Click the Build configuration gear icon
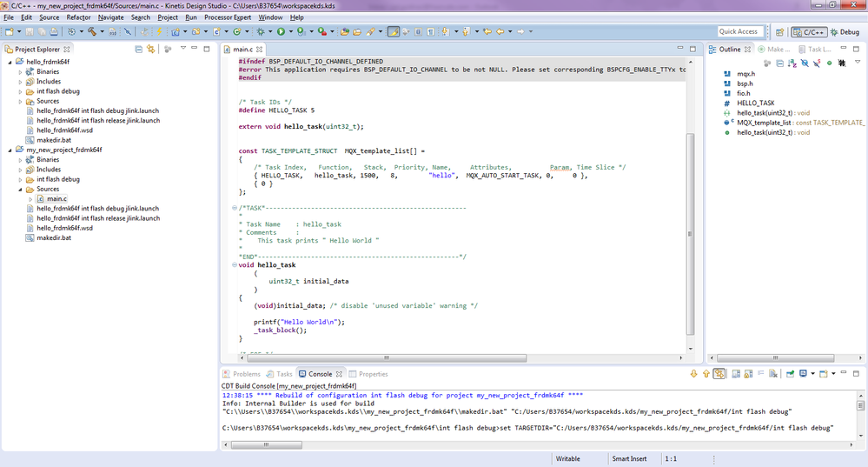 (71, 31)
